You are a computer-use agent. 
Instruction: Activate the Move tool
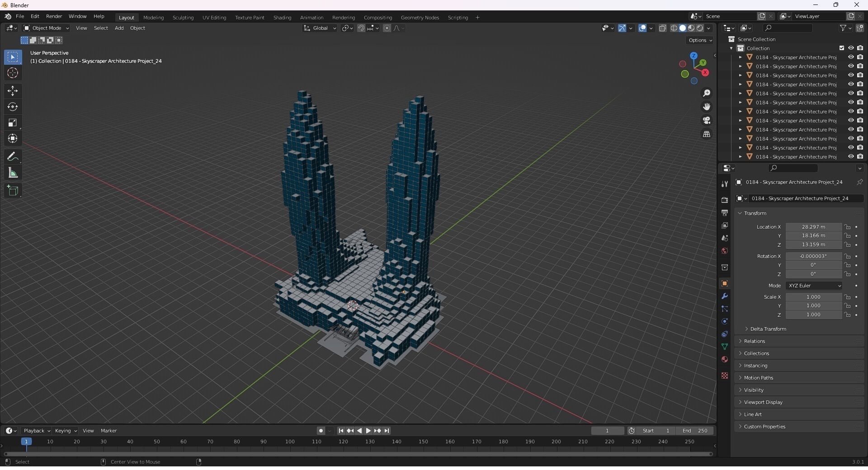(13, 91)
